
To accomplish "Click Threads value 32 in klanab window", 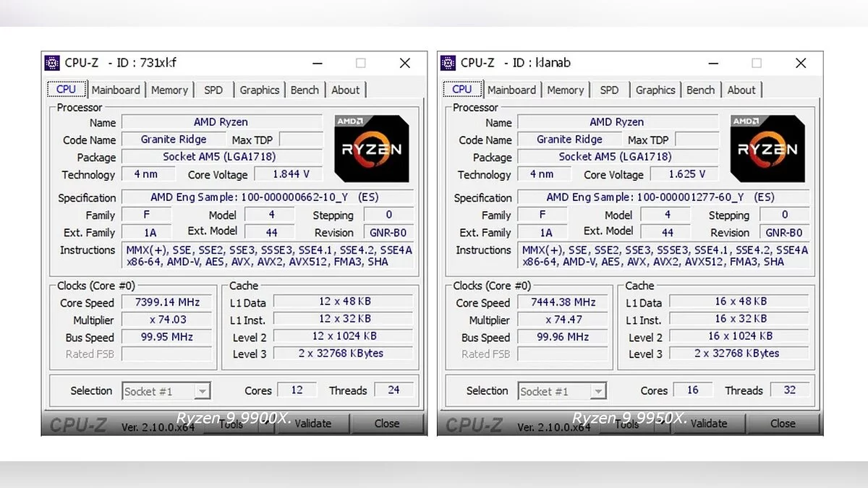I will pos(789,390).
